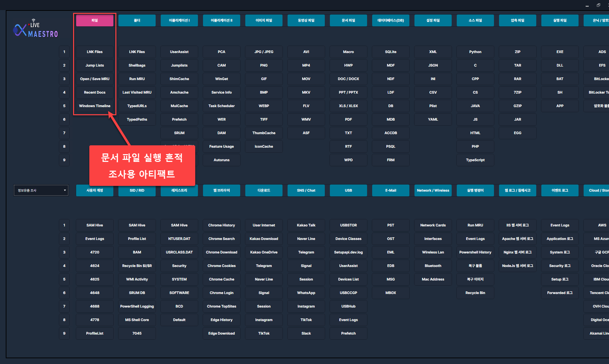Select the pink 파일 category tab

pyautogui.click(x=95, y=20)
